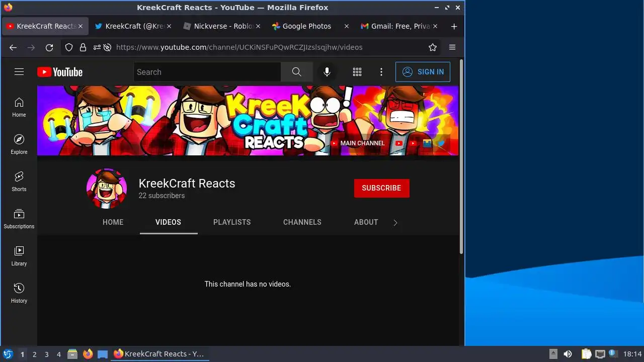Click the Twitter bird banner link
The height and width of the screenshot is (362, 644).
(441, 143)
